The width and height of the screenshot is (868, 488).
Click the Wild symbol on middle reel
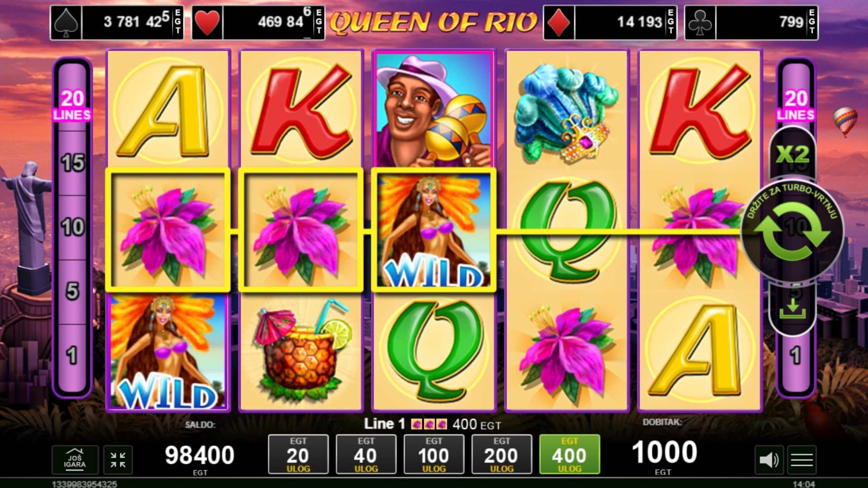pos(434,230)
